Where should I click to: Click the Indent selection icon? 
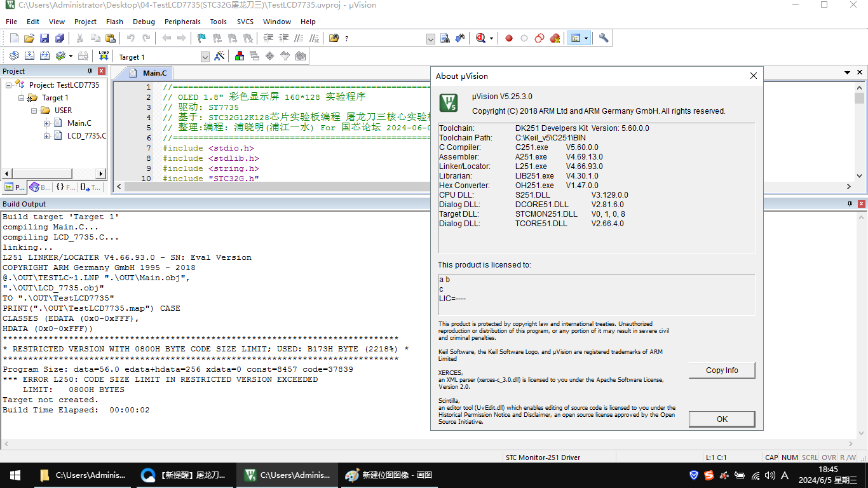(x=268, y=38)
